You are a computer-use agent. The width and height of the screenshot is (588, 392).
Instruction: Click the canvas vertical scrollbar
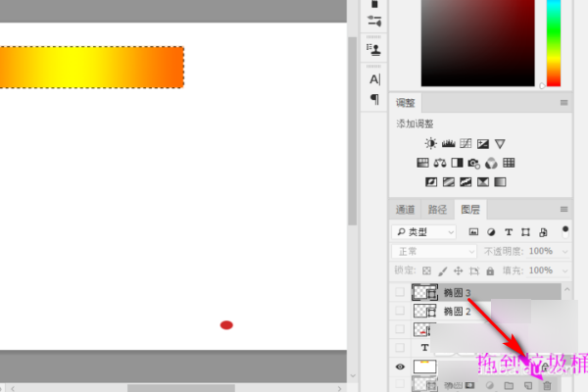[x=352, y=131]
